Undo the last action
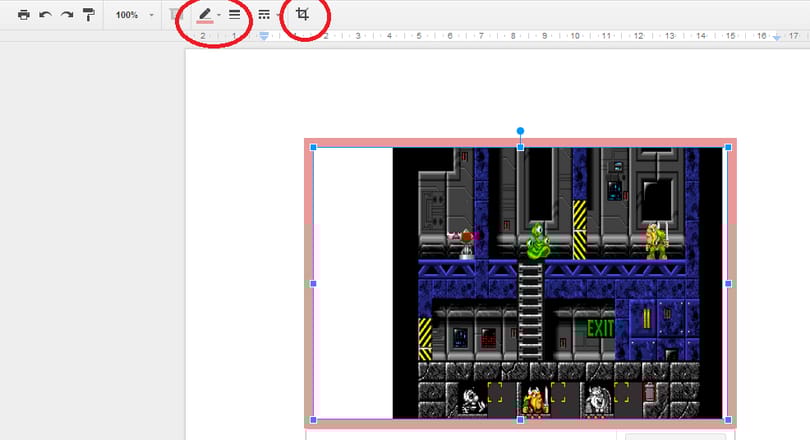Screen dimensions: 810x440 45,14
